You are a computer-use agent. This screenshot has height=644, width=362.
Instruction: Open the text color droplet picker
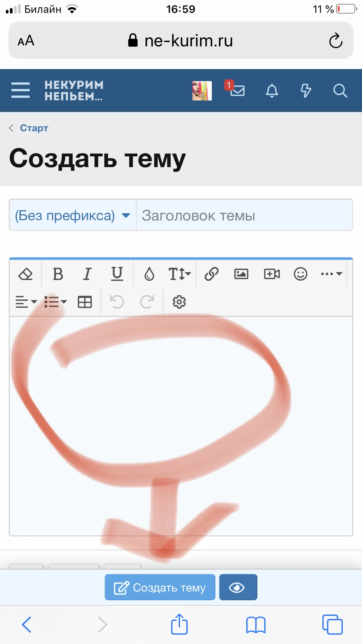coord(149,274)
